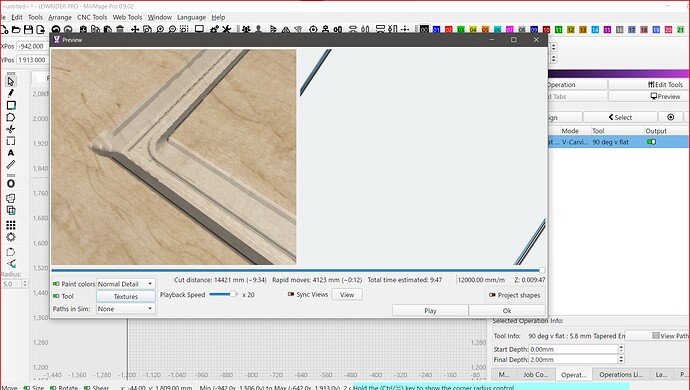The width and height of the screenshot is (690, 390).
Task: Click the Playback Speed slider
Action: 224,294
